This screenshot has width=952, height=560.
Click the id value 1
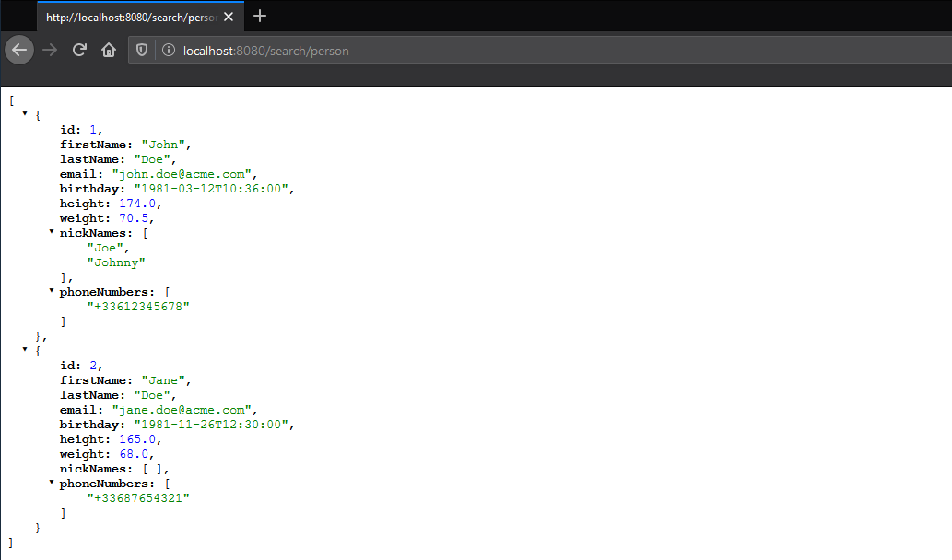tap(93, 130)
